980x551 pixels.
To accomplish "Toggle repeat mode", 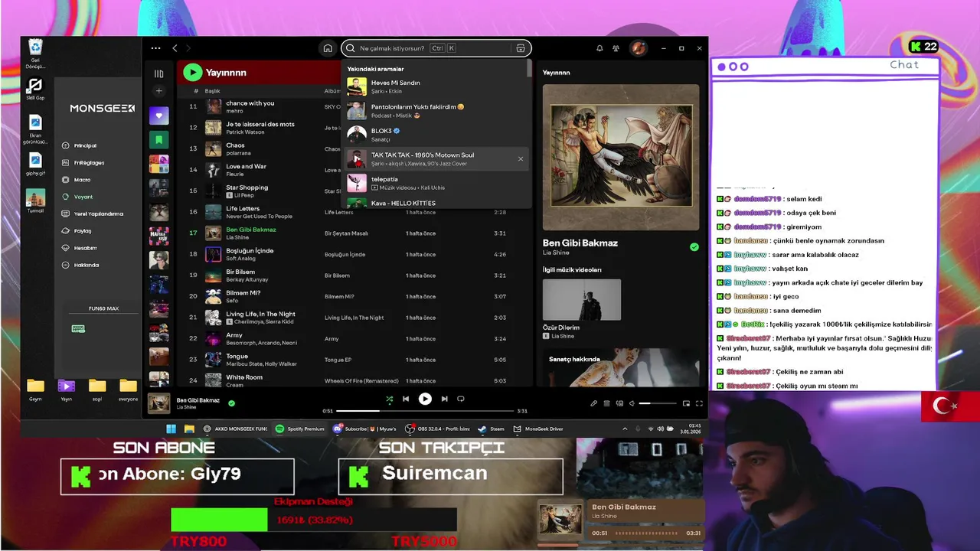I will point(461,399).
